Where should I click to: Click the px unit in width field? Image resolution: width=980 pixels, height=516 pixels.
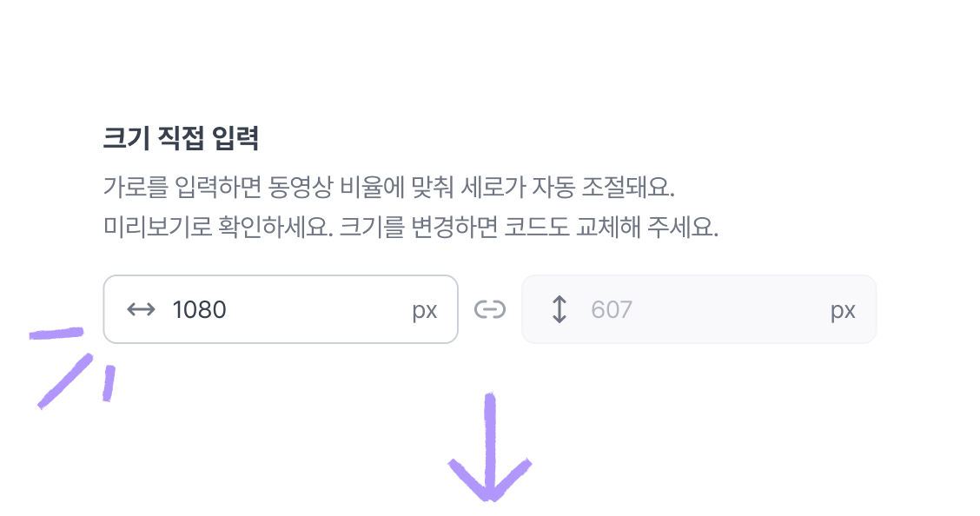click(424, 310)
